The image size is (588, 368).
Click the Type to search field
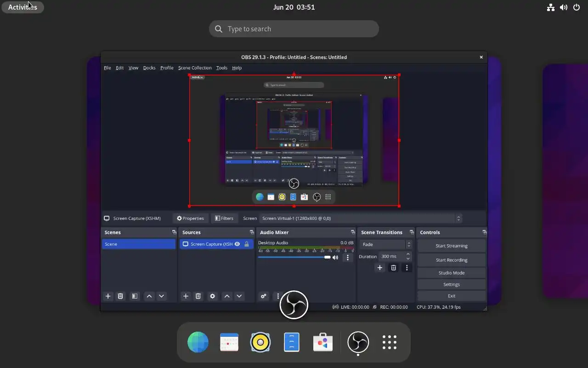(294, 29)
